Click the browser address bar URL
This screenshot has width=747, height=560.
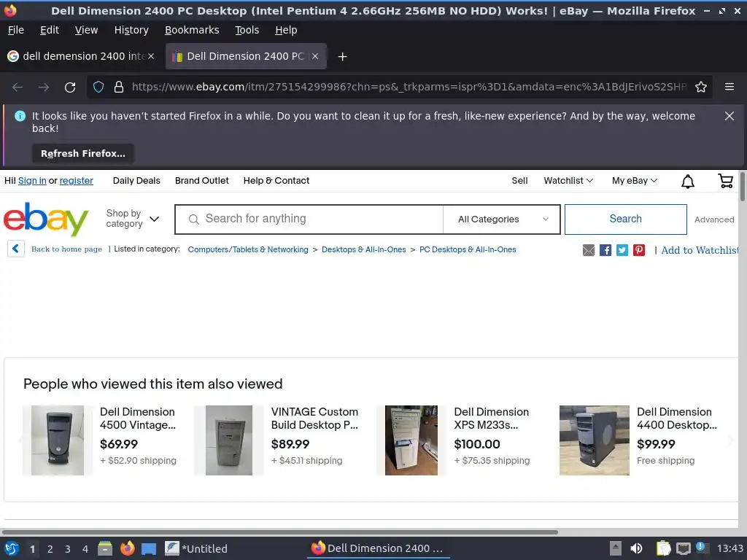click(x=409, y=87)
